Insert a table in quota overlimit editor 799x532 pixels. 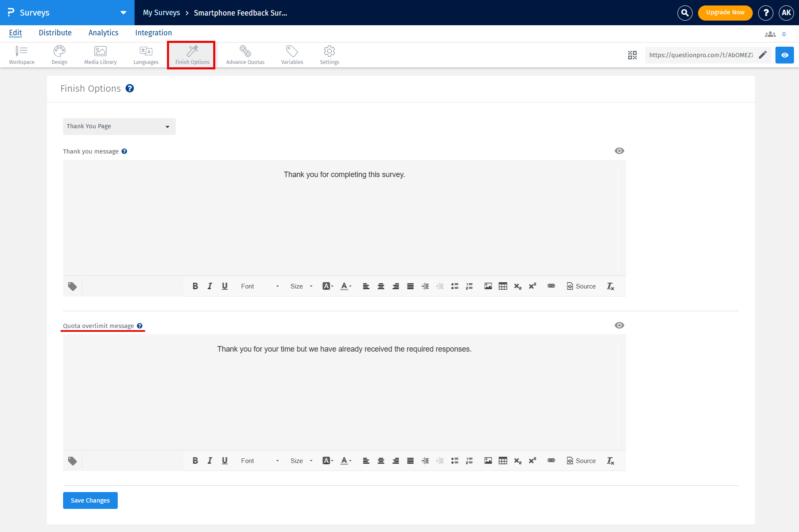tap(503, 461)
